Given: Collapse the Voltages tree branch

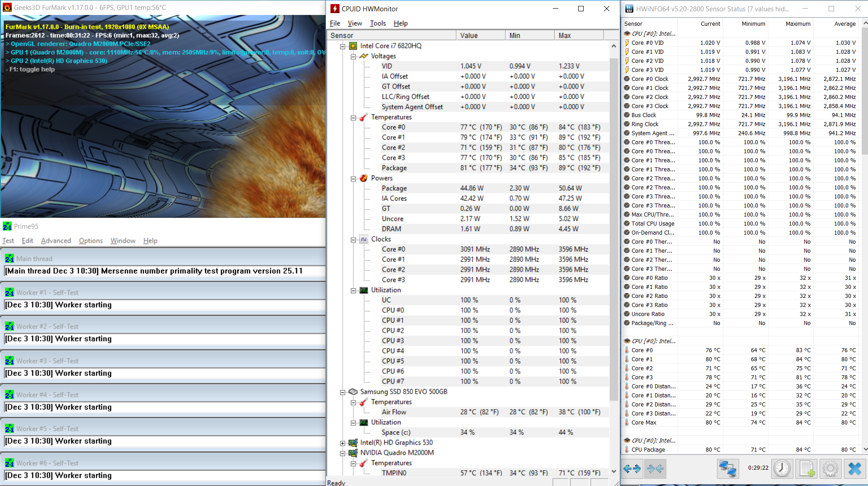Looking at the screenshot, I should (354, 57).
